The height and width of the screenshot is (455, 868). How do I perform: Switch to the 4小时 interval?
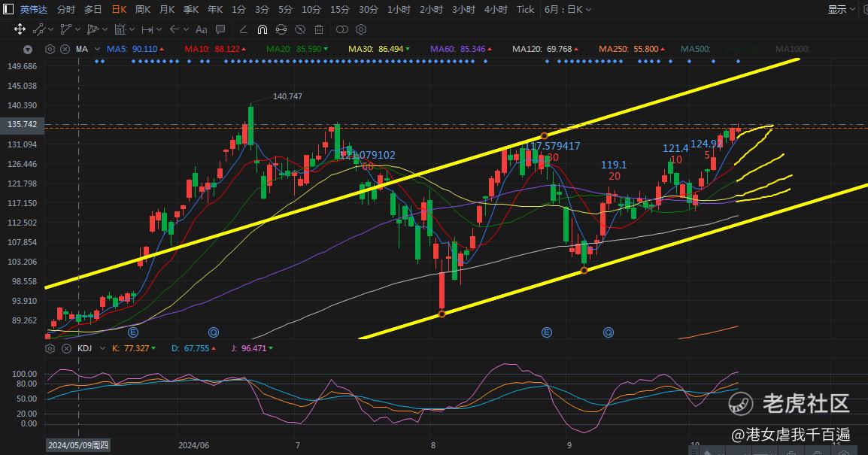tap(496, 10)
